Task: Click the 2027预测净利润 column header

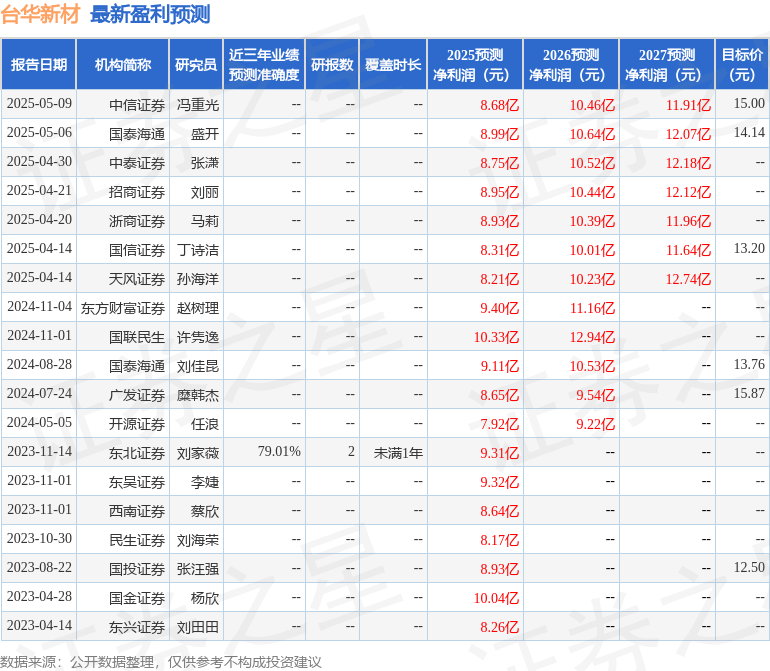Action: [x=667, y=65]
